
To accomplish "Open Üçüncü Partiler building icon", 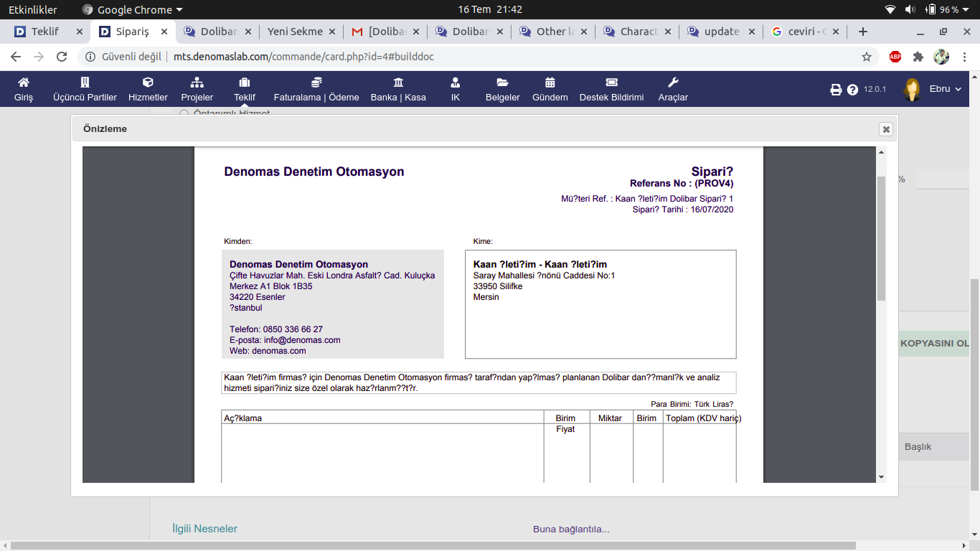I will pyautogui.click(x=85, y=83).
